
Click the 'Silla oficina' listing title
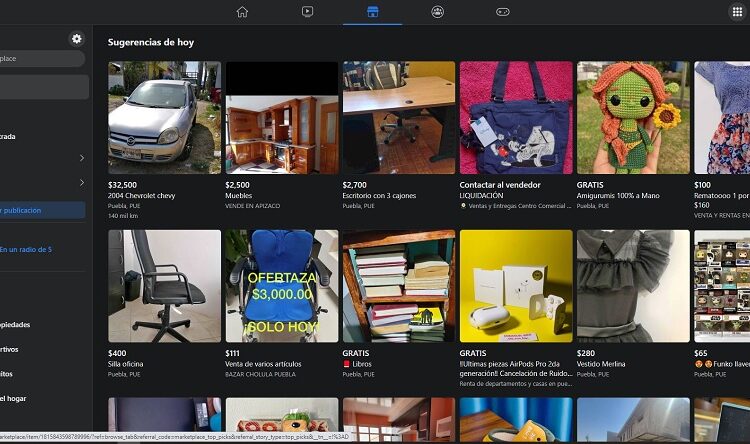click(x=125, y=364)
